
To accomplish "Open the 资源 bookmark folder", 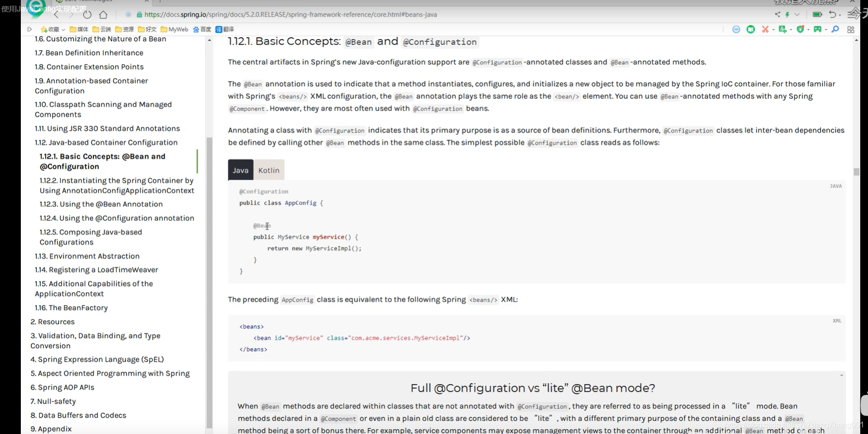I will [124, 30].
